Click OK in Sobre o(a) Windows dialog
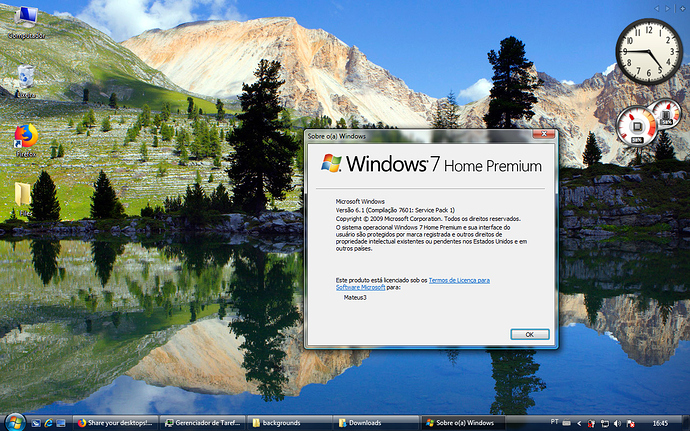The width and height of the screenshot is (690, 431). 530,335
